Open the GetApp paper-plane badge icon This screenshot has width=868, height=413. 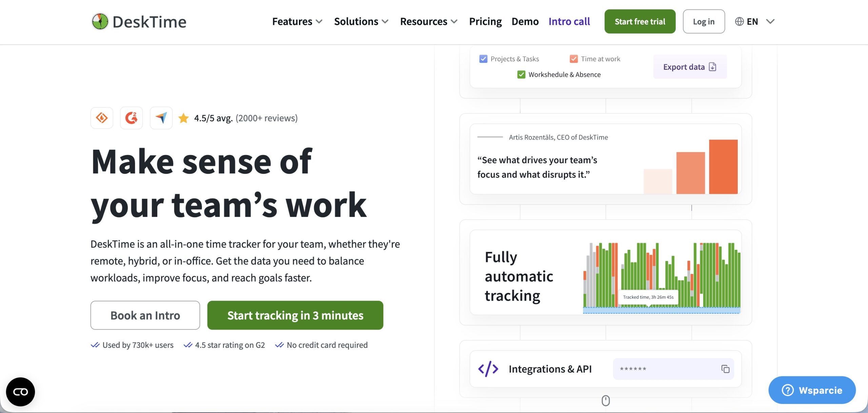(161, 118)
